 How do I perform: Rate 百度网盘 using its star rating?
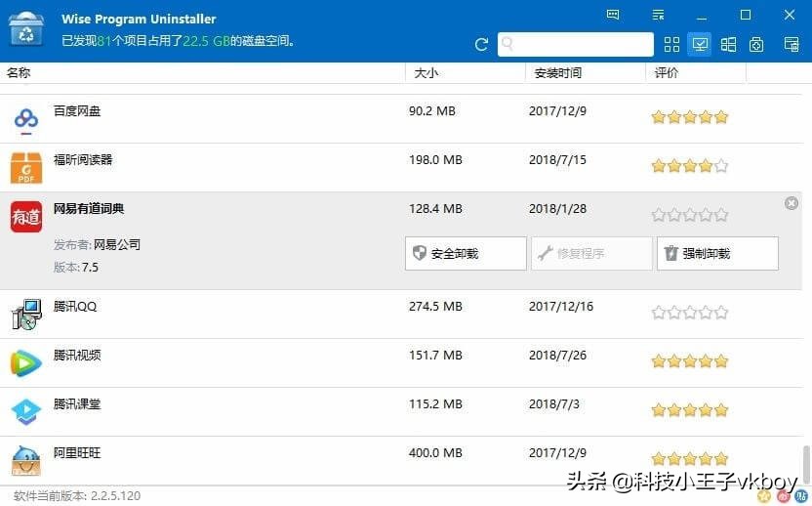point(690,117)
